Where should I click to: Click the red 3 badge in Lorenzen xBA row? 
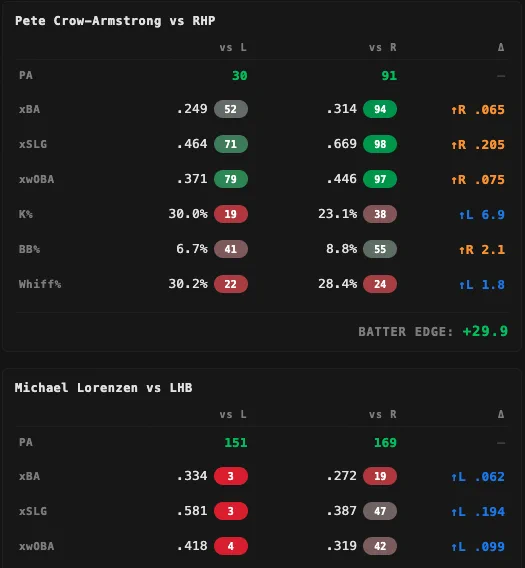tap(231, 476)
